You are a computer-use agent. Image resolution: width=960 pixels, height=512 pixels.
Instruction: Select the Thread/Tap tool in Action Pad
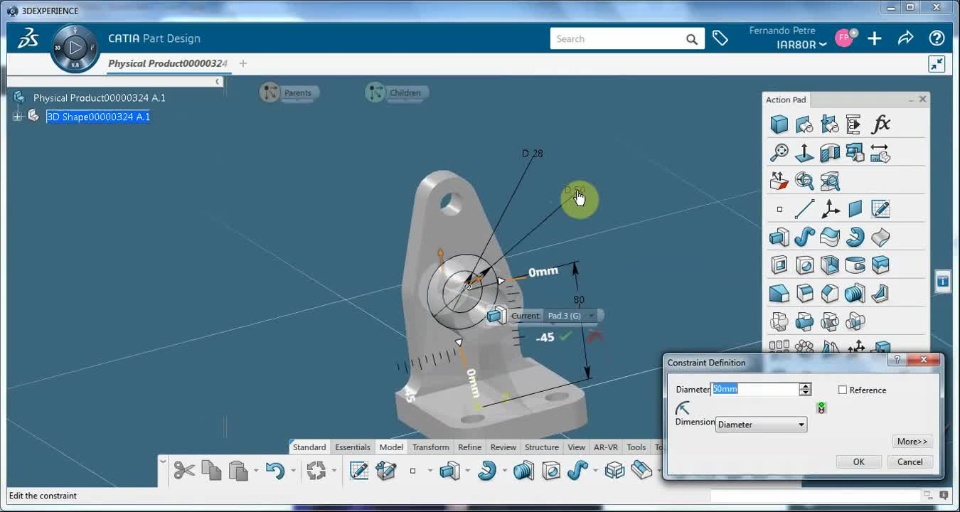[x=855, y=293]
